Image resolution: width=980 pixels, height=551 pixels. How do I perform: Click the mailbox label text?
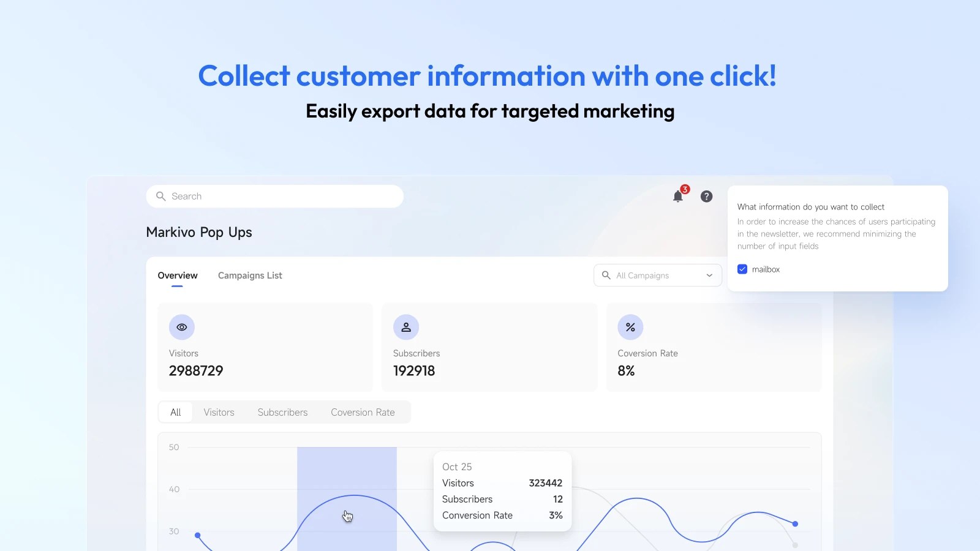(766, 269)
